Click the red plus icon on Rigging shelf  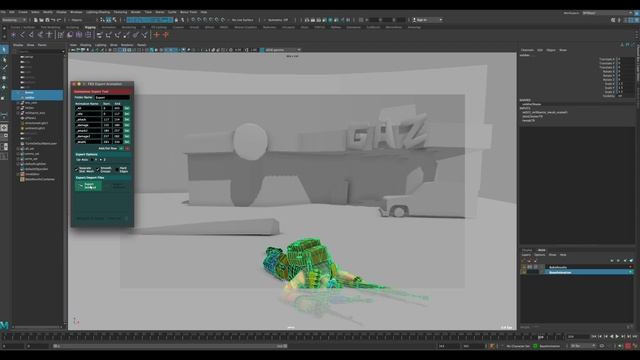(x=165, y=35)
